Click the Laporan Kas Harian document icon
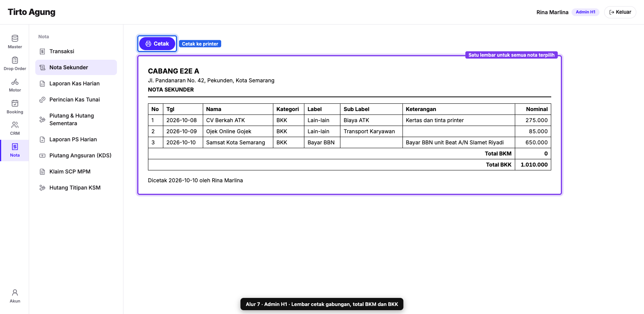 (43, 83)
